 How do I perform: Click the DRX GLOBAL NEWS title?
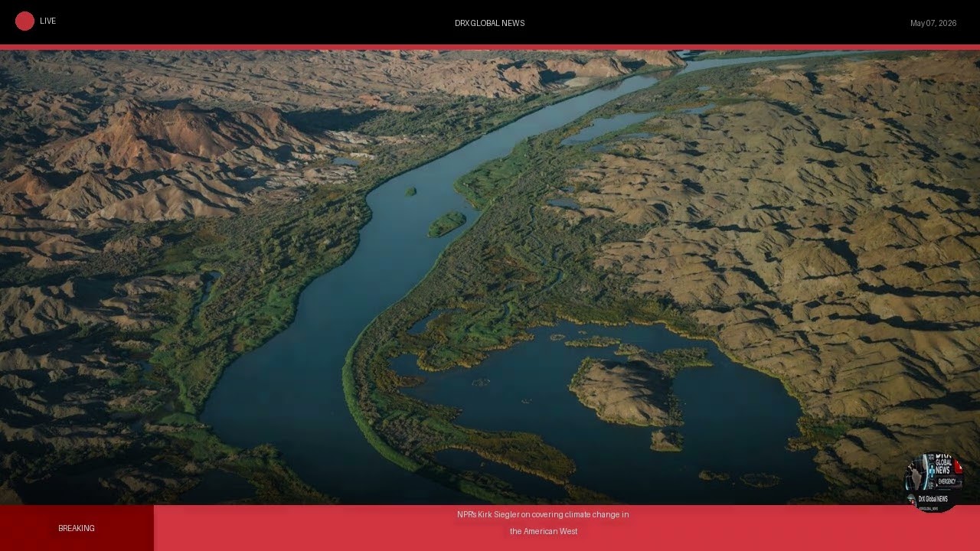pos(490,23)
